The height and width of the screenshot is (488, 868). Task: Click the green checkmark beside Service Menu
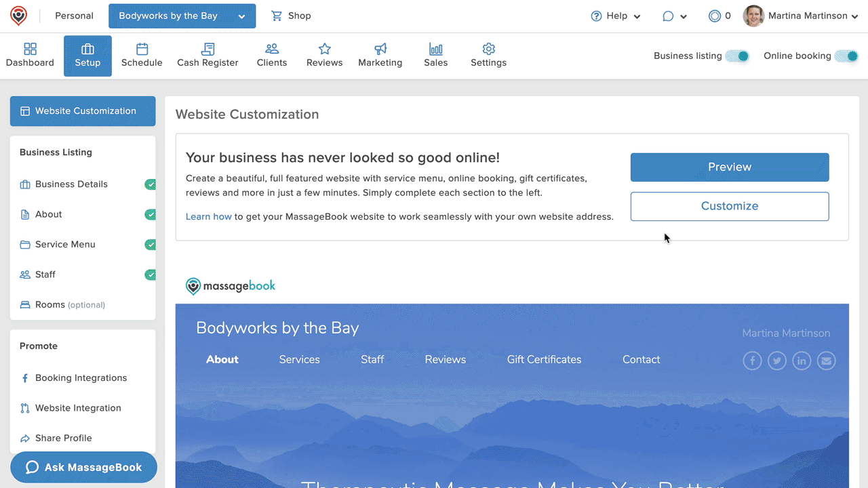tap(150, 245)
